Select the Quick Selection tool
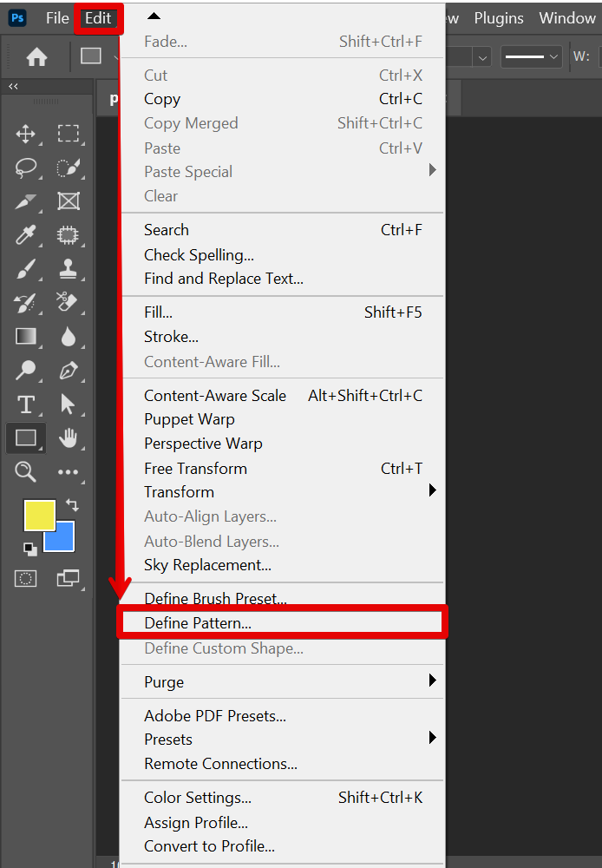602x868 pixels. [68, 168]
